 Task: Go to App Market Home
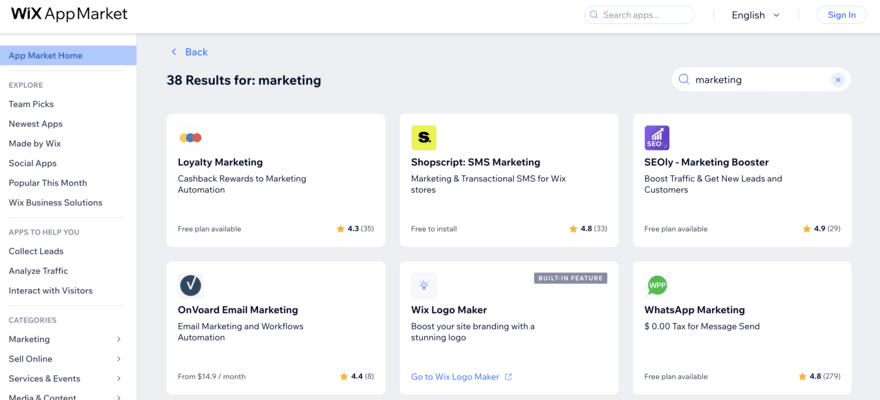(x=68, y=56)
